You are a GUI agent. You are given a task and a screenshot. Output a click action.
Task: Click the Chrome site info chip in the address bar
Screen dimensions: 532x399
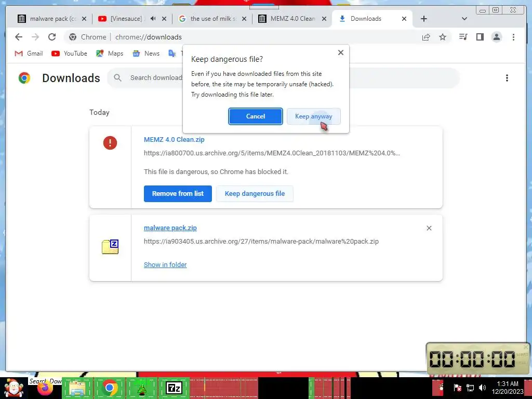pos(87,37)
